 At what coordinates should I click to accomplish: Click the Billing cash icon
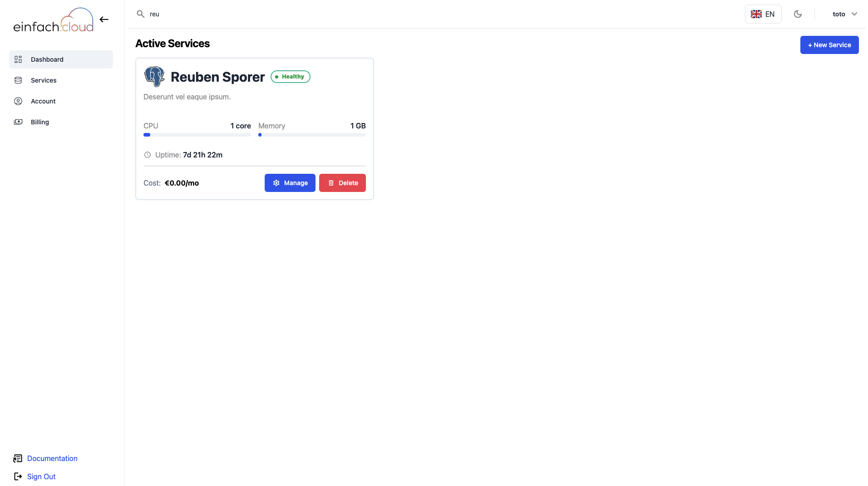(18, 122)
